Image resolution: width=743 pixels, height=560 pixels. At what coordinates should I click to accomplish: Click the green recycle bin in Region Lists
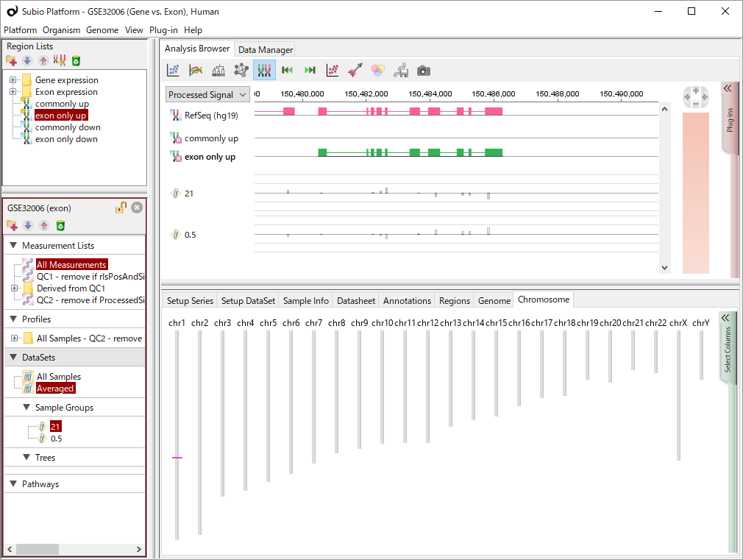(76, 61)
